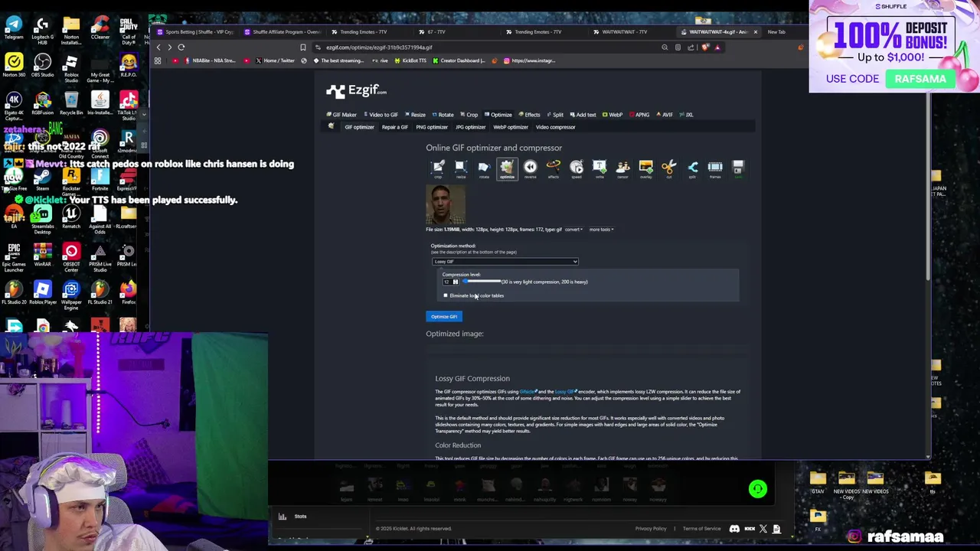Open the effects tool icon
The height and width of the screenshot is (551, 980).
pyautogui.click(x=554, y=168)
